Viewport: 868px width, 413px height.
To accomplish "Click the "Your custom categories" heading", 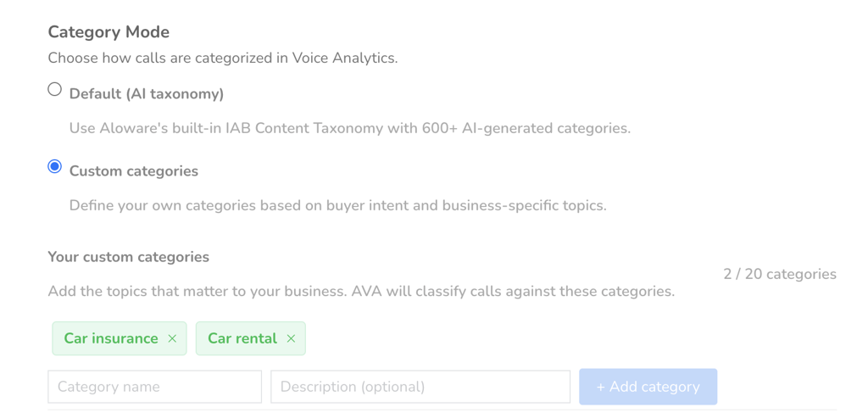I will [128, 257].
